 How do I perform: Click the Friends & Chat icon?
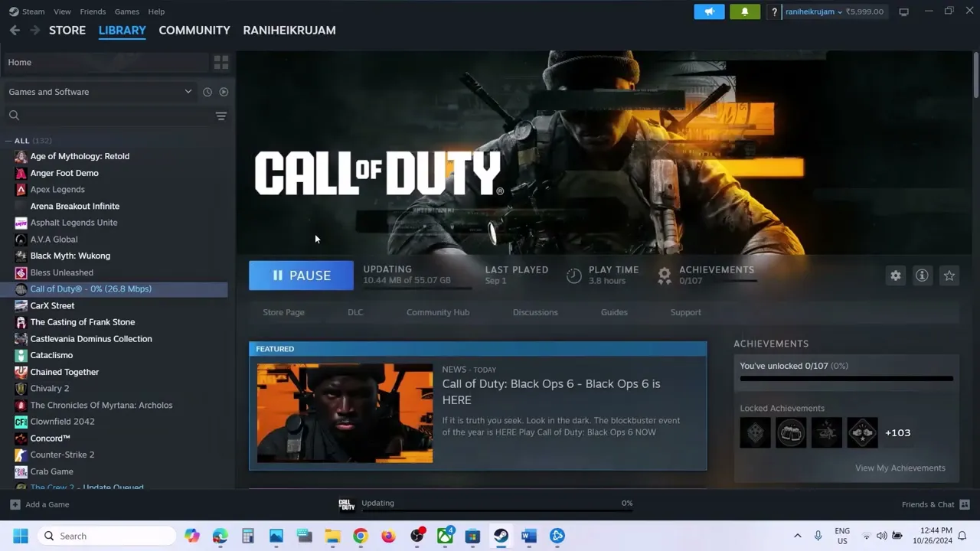click(x=965, y=504)
